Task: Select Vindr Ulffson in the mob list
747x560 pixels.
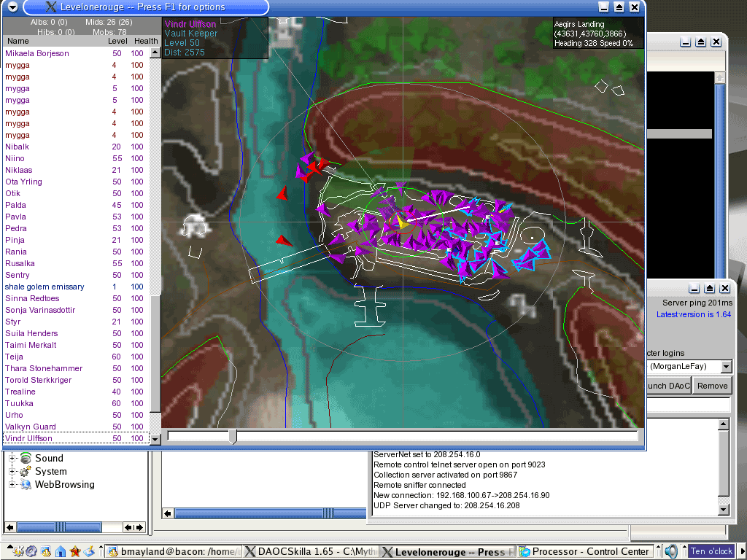Action: [x=76, y=438]
